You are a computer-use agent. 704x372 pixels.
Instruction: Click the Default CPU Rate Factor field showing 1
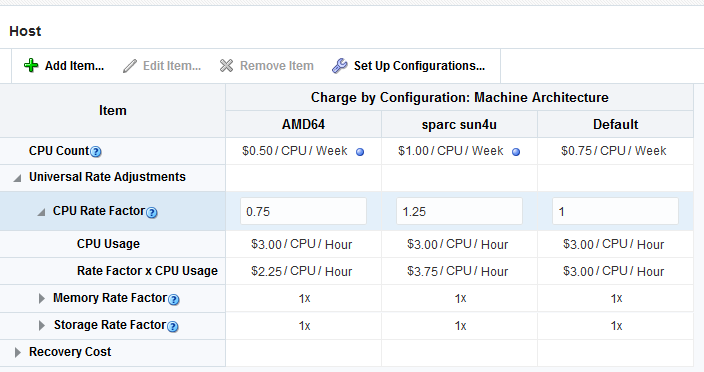[615, 211]
